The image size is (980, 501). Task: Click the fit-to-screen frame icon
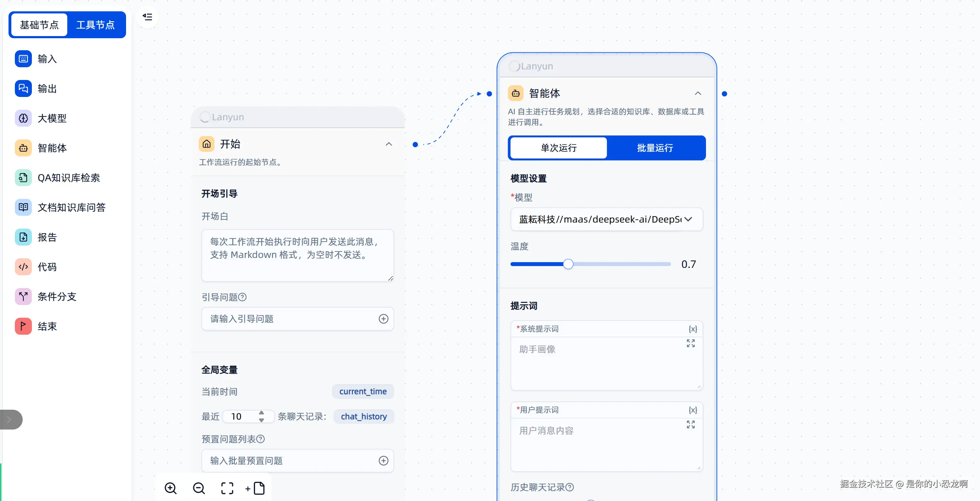[x=227, y=488]
